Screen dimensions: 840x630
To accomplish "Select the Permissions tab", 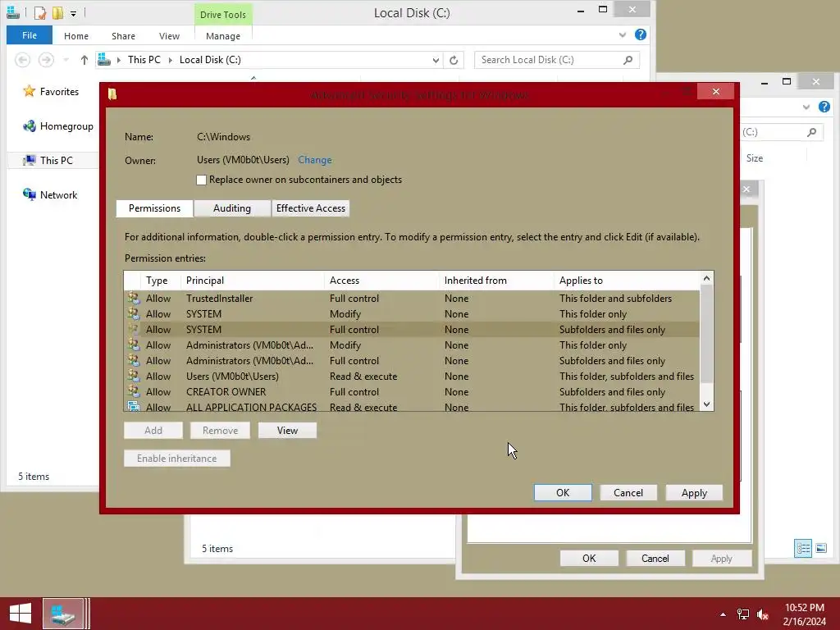I will point(154,208).
